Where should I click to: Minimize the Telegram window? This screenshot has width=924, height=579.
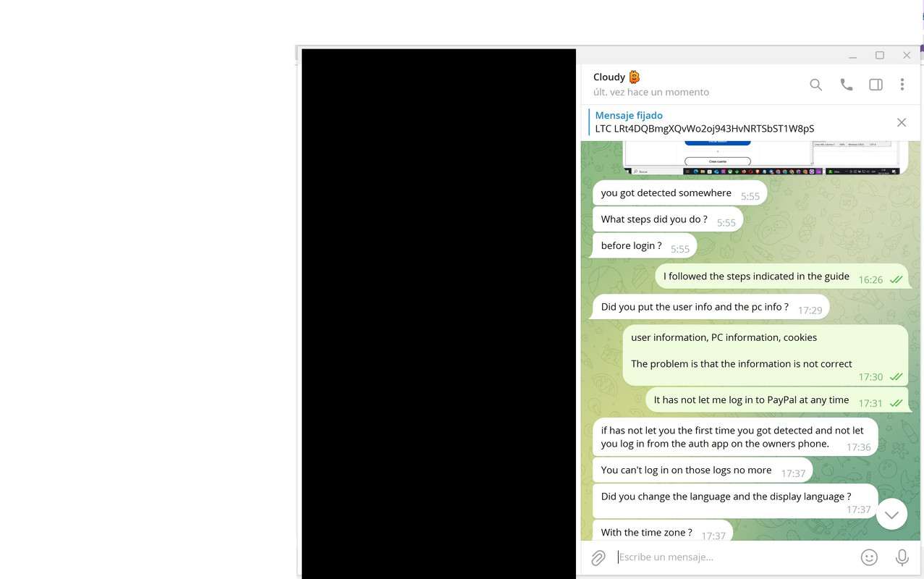(853, 56)
